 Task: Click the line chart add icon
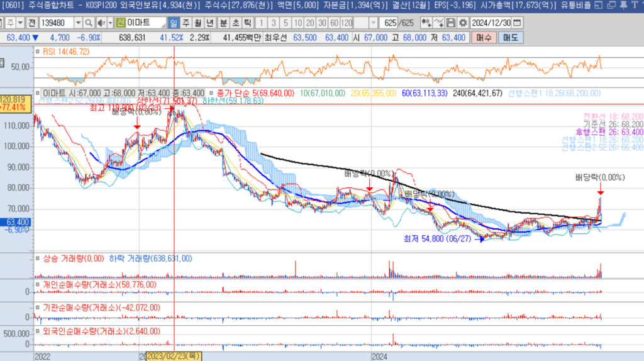click(439, 23)
